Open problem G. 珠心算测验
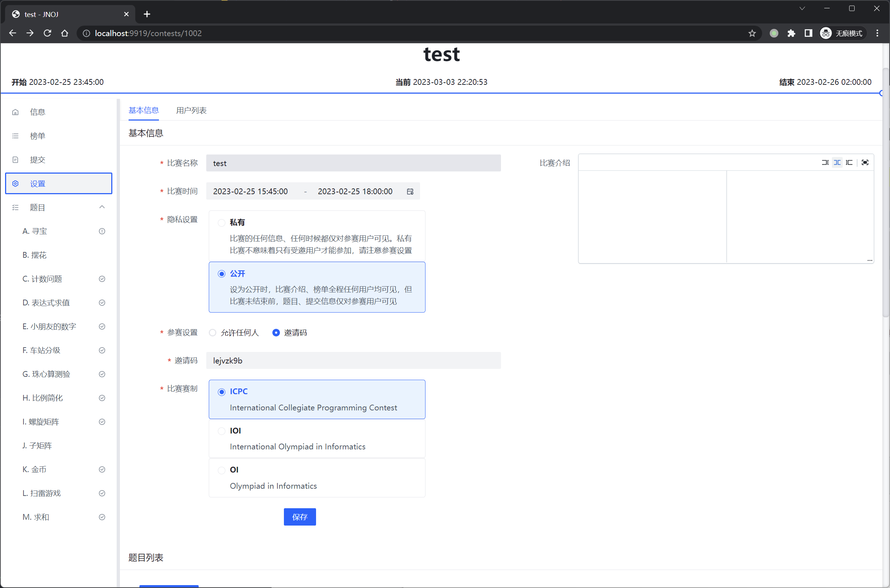This screenshot has width=890, height=588. point(59,374)
